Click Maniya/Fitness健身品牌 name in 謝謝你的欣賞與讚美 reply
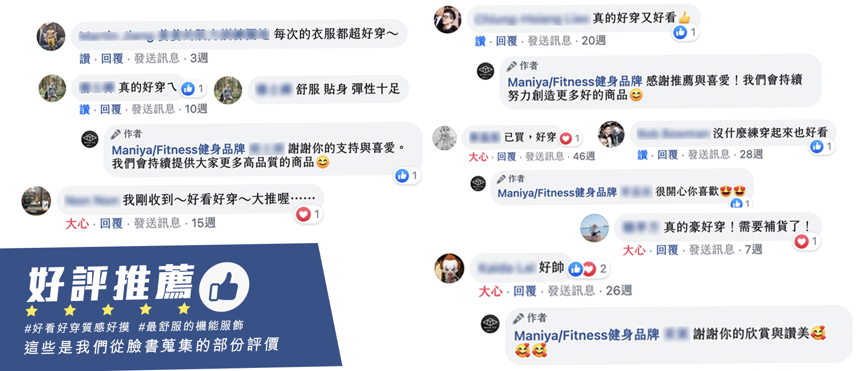868x371 pixels. 587,335
